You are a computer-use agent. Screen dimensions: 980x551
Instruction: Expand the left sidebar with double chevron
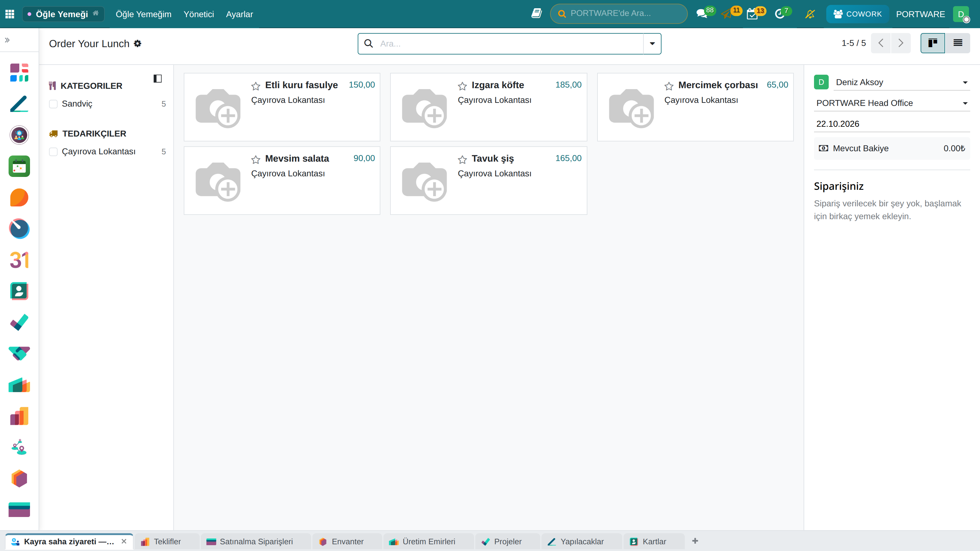point(7,40)
